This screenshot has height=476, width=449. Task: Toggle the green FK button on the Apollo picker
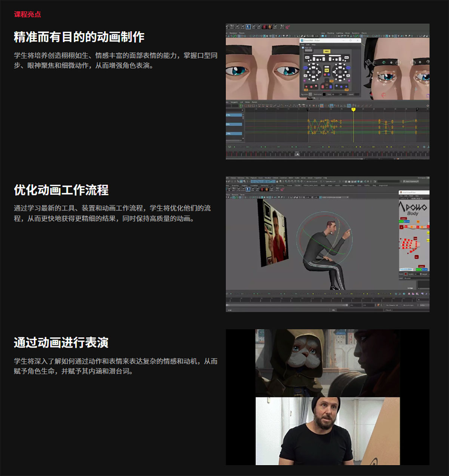[x=401, y=221]
